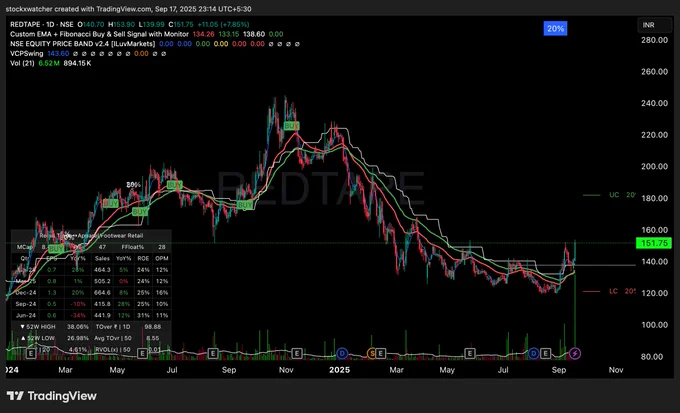The image size is (680, 413).
Task: Click the 441.9 sales cell
Action: [x=102, y=315]
